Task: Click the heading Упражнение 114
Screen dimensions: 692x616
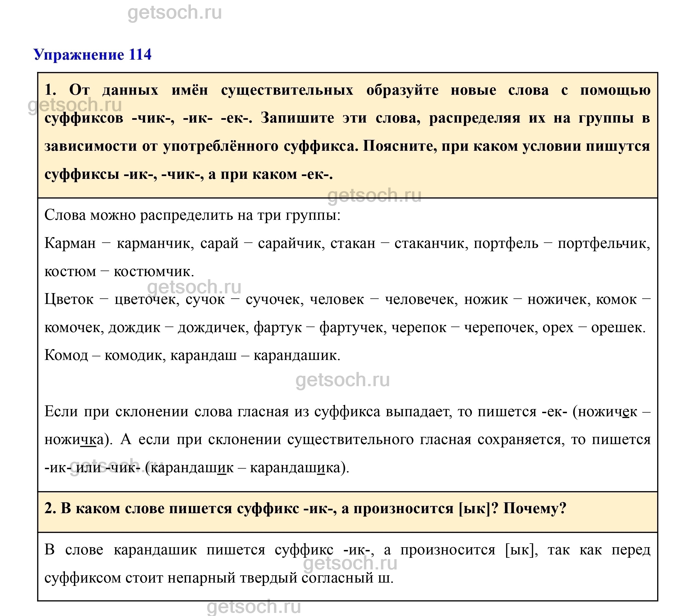Action: (92, 55)
